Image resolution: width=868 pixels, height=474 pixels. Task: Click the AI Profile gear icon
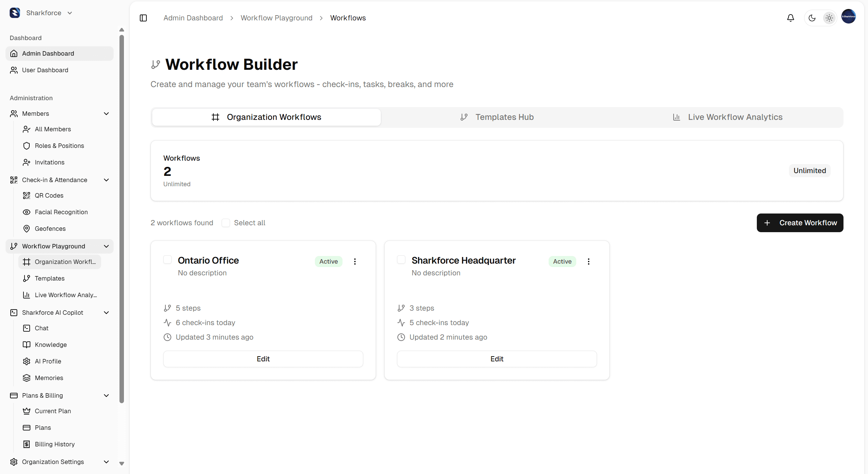(x=27, y=361)
